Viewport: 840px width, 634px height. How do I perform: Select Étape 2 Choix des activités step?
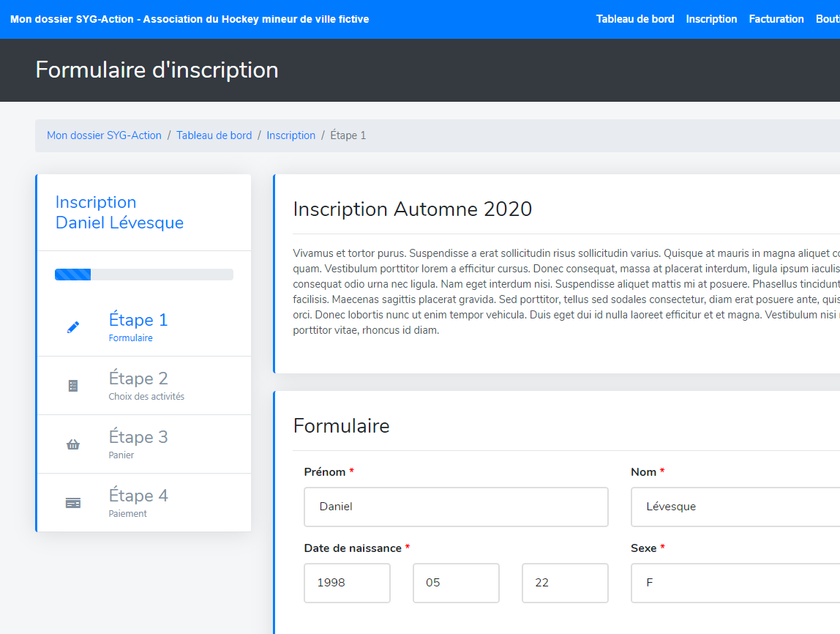click(x=138, y=378)
